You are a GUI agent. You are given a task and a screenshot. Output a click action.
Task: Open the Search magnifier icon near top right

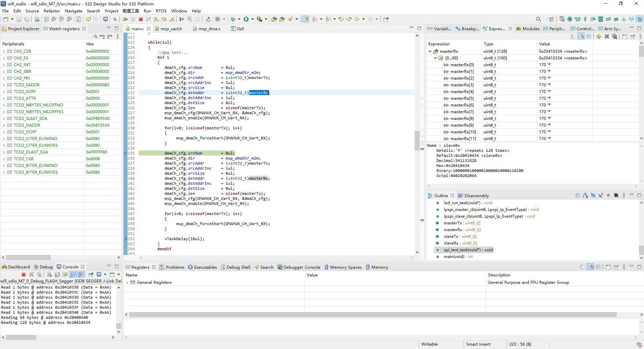pyautogui.click(x=539, y=19)
